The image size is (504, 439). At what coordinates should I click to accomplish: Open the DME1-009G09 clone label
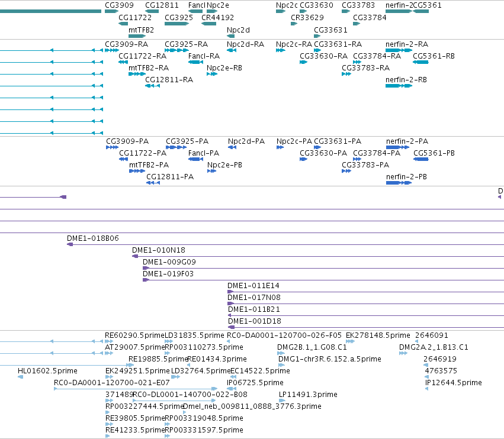tap(169, 262)
